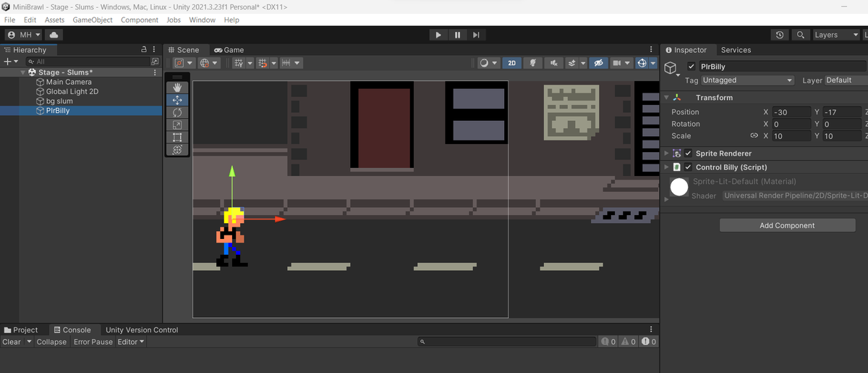Click the global search magnifier icon
The height and width of the screenshot is (373, 868).
799,35
